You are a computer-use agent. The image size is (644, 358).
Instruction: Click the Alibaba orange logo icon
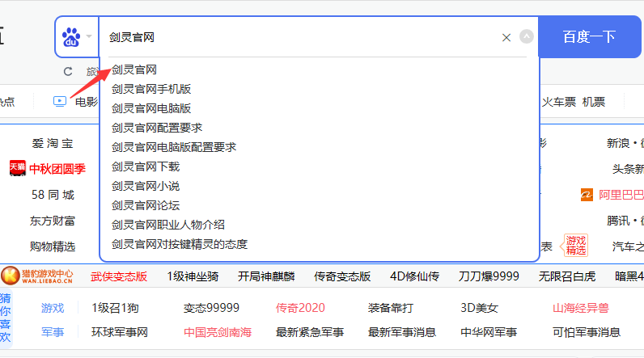[x=587, y=195]
